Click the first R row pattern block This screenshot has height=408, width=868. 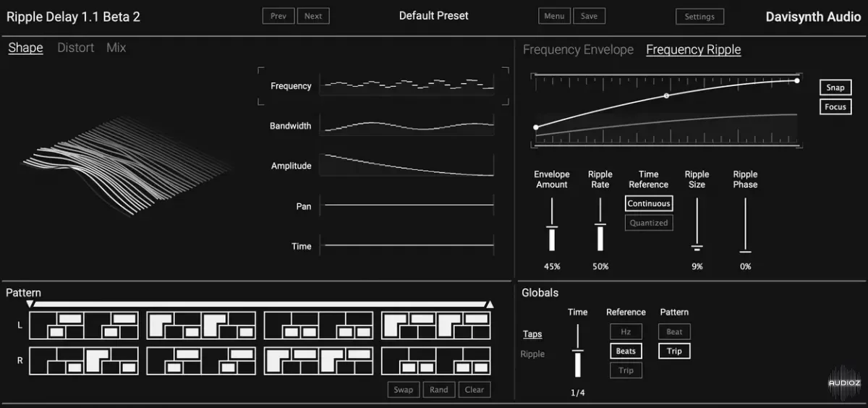(x=83, y=360)
